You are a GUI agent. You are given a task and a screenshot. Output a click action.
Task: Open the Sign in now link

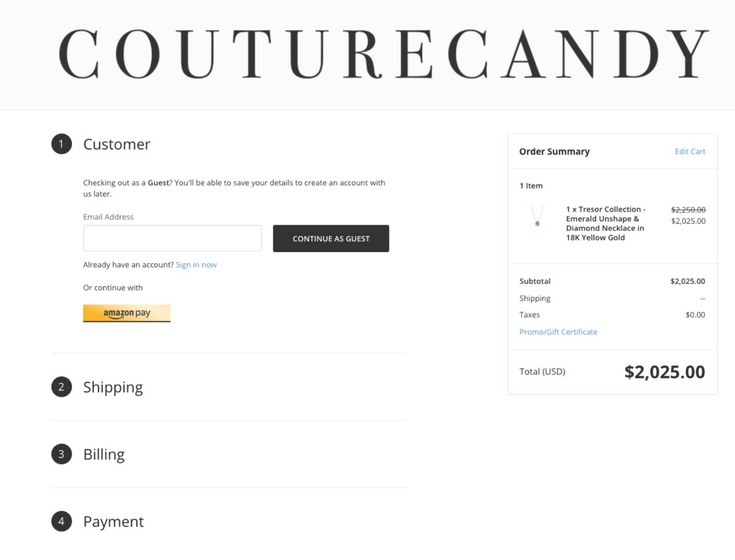coord(196,264)
